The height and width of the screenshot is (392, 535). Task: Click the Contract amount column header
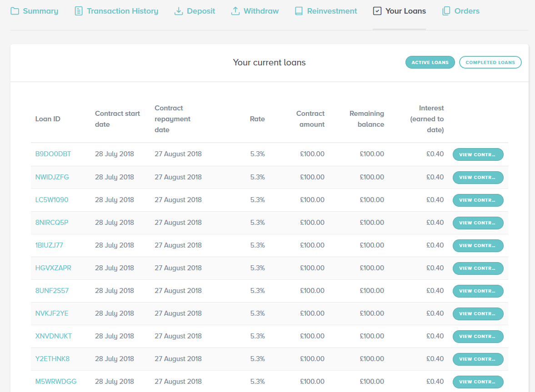tap(310, 119)
